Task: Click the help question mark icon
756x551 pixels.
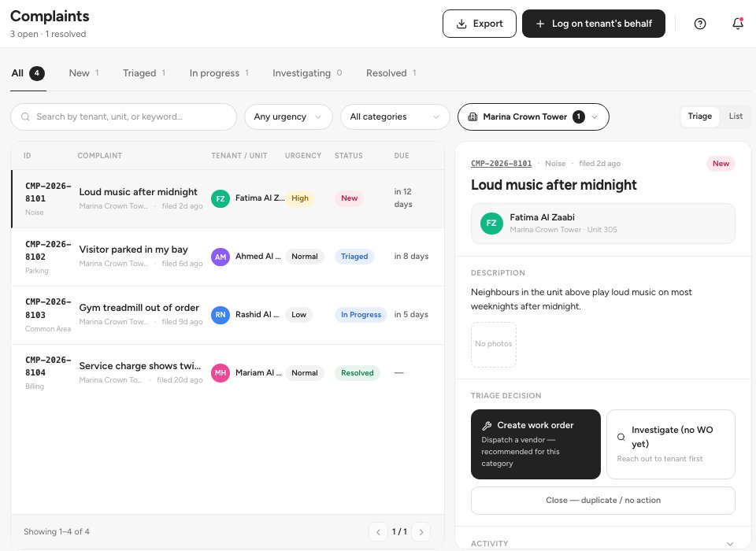Action: [700, 24]
